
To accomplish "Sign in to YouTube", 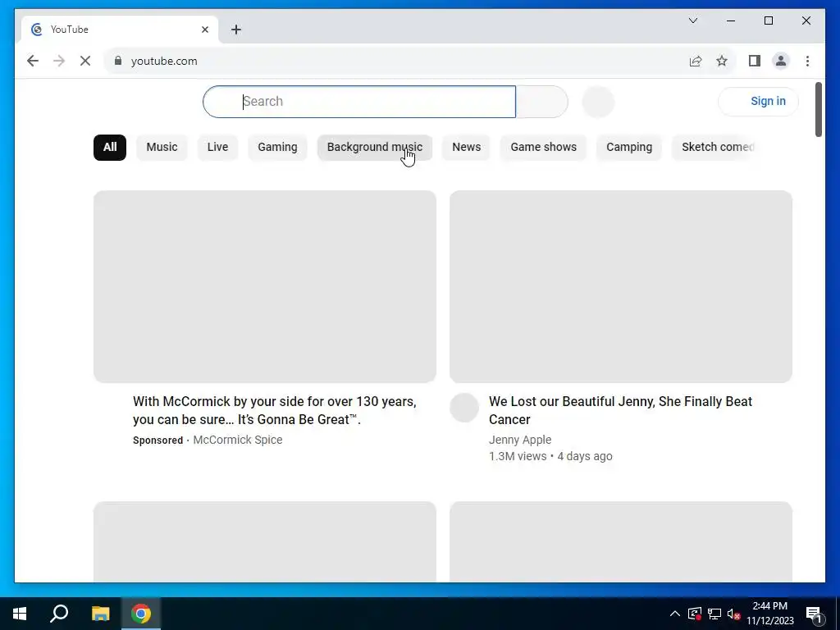I will point(758,101).
